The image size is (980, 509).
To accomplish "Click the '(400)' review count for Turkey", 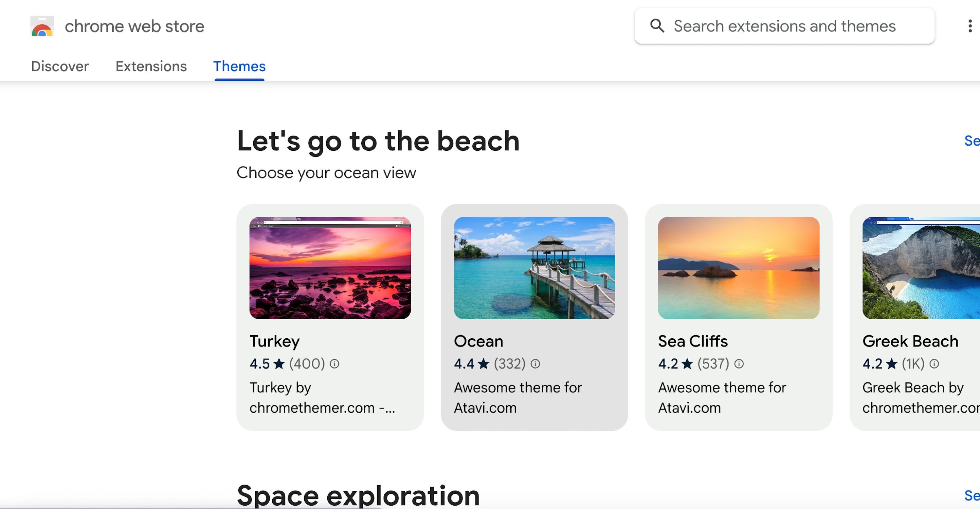I will 307,364.
